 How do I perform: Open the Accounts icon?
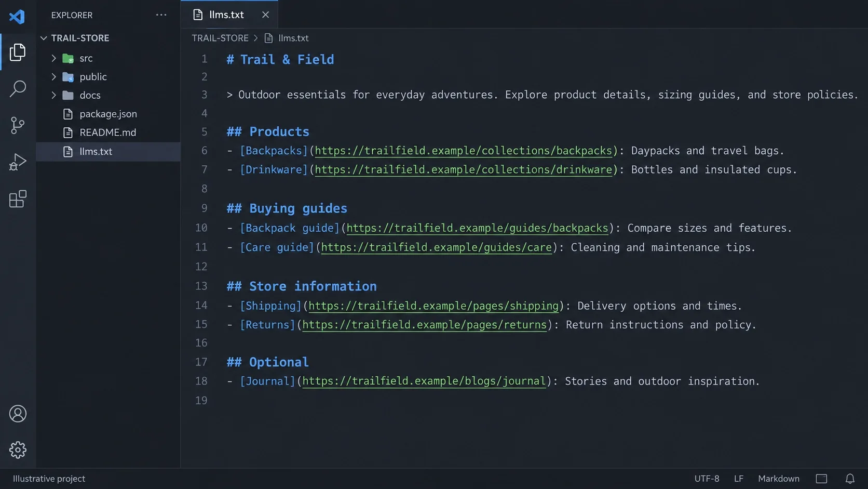[18, 414]
